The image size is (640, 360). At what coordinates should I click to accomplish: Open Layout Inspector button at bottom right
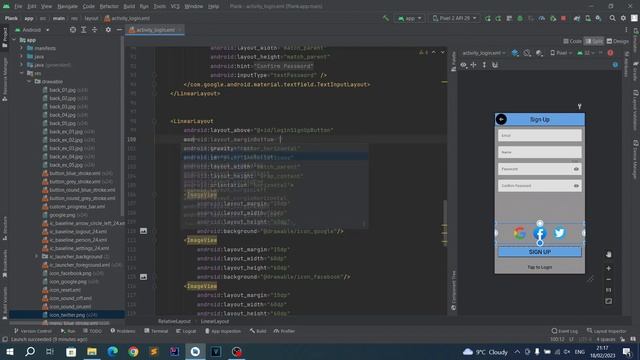point(606,331)
